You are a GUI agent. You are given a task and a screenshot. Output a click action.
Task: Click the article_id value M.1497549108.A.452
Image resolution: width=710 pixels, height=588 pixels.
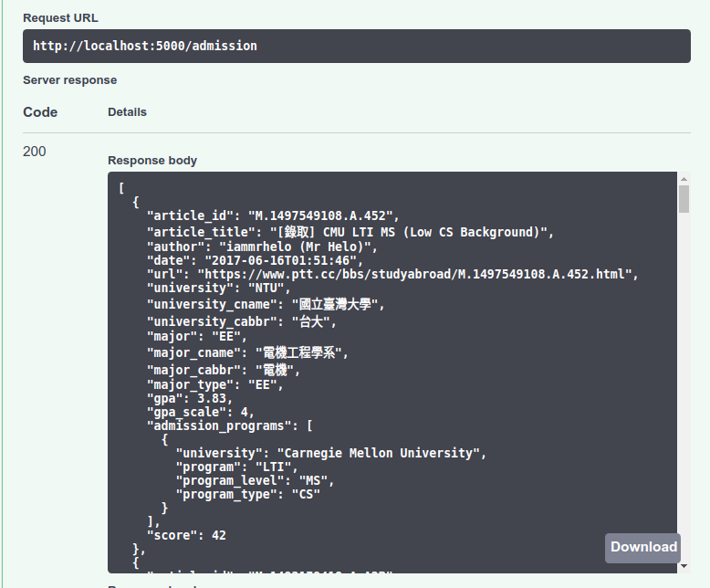[319, 215]
